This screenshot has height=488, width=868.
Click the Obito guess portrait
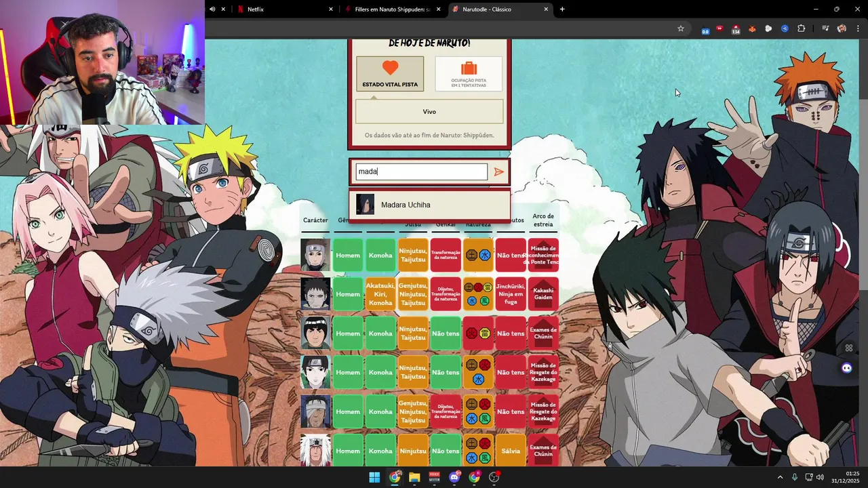(315, 294)
